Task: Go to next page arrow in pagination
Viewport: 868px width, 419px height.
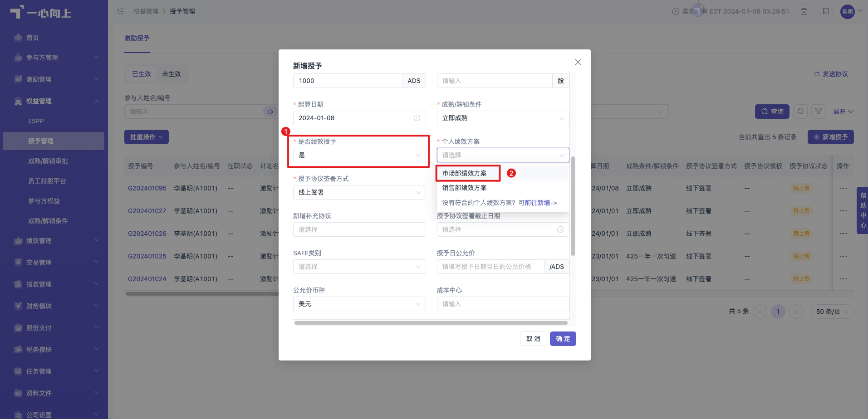Action: (x=796, y=312)
